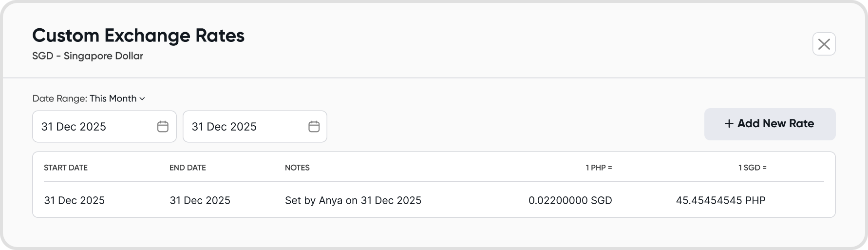The height and width of the screenshot is (250, 868).
Task: Click the 45.45454545 PHP rate value
Action: [x=720, y=200]
